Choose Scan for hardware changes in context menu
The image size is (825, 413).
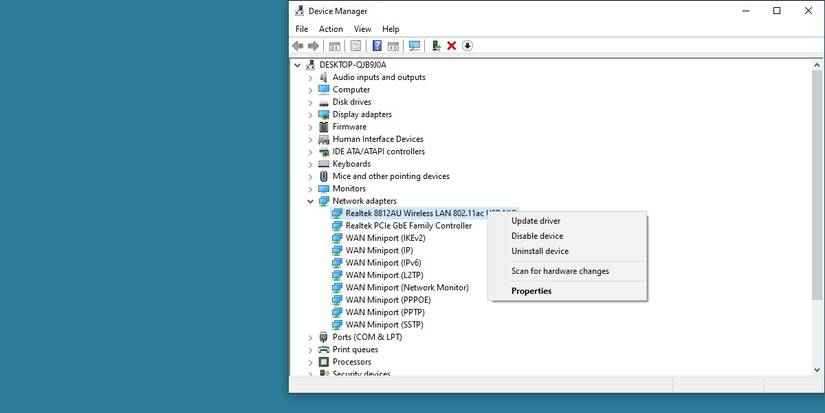click(568, 271)
